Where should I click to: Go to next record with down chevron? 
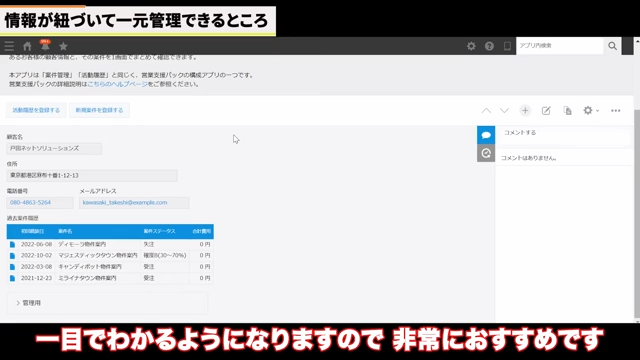pos(504,111)
